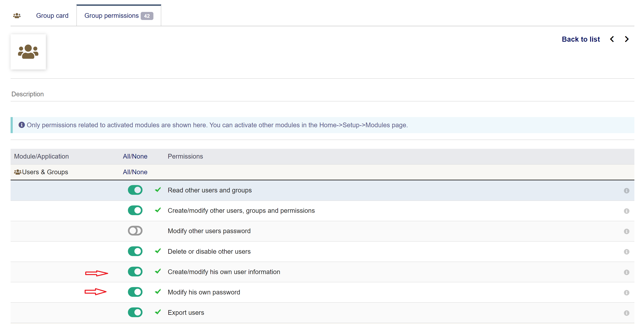The image size is (644, 324).
Task: Toggle off Delete or disable other users
Action: pos(135,251)
